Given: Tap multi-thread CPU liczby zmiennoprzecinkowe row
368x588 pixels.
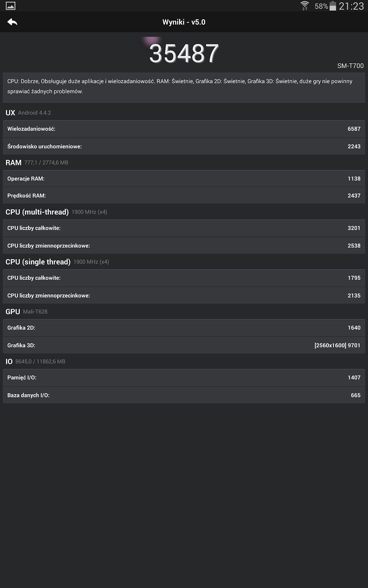Looking at the screenshot, I should click(184, 246).
